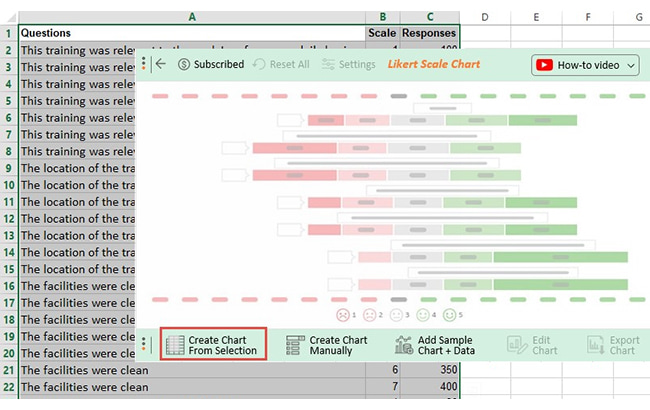Open chart Settings
Image resolution: width=650 pixels, height=410 pixels.
tap(349, 64)
